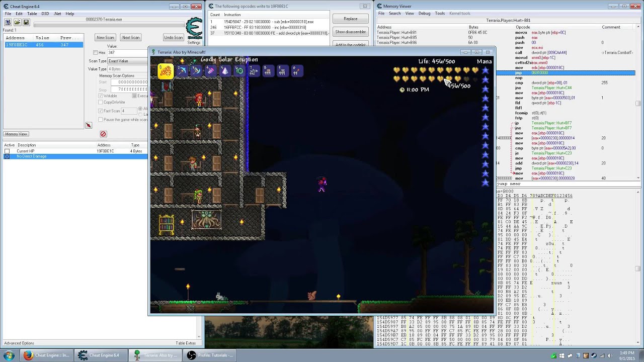Screen dimensions: 644x362
Task: Click the Next Scan button
Action: 130,38
